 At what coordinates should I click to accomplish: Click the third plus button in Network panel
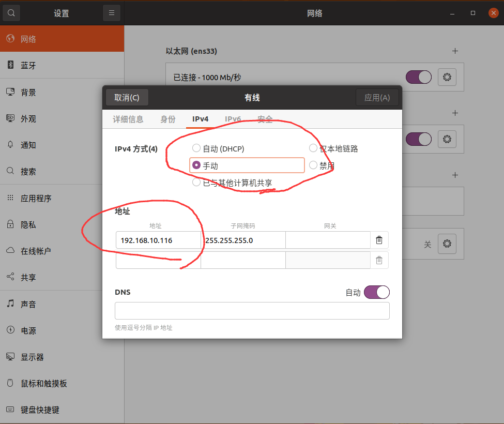pyautogui.click(x=455, y=175)
